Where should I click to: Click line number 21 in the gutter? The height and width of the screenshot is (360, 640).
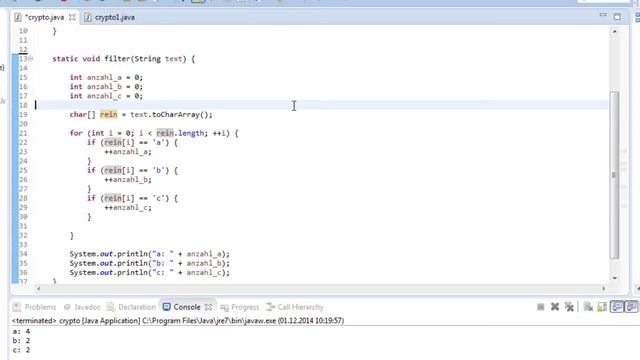pos(23,133)
